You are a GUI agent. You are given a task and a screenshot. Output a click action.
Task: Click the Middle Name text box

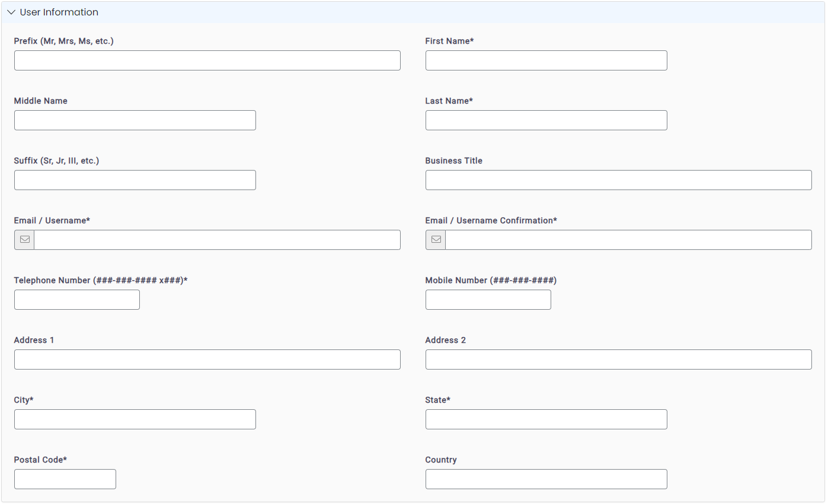(x=135, y=120)
